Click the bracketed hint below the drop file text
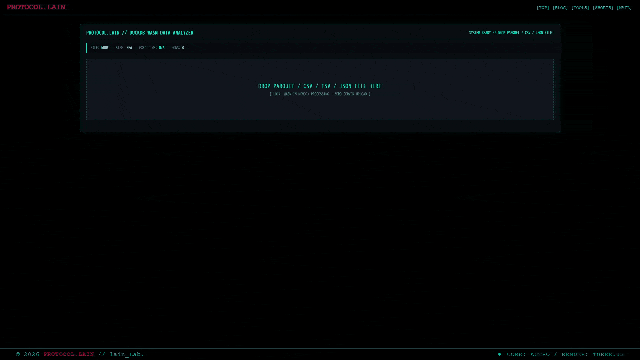 pyautogui.click(x=320, y=94)
